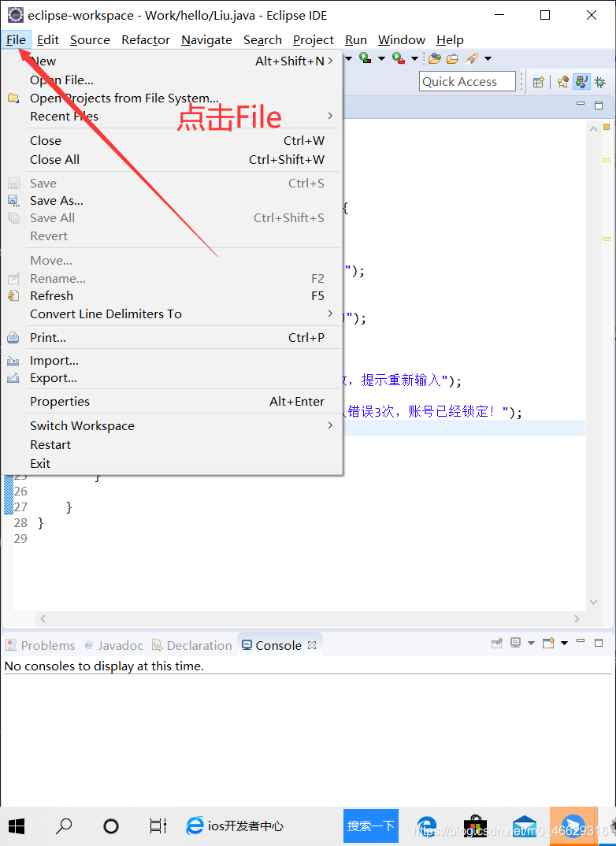
Task: Open the Run menu
Action: pos(356,40)
